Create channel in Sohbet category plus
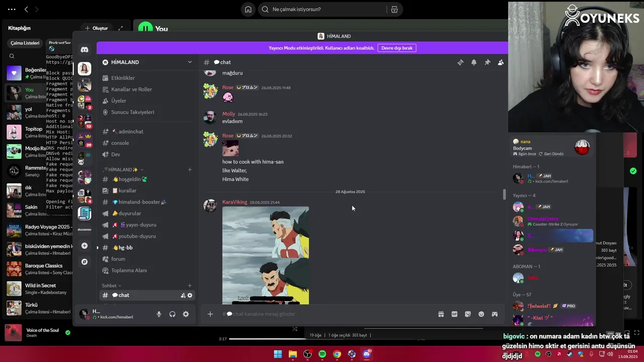This screenshot has width=644, height=362. point(190,286)
